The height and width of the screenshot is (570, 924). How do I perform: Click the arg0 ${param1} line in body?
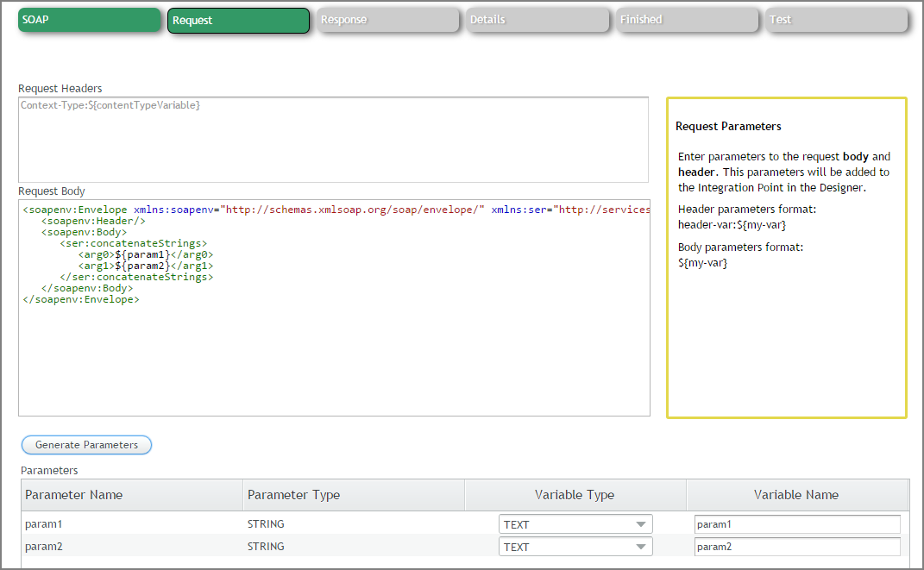(x=146, y=254)
